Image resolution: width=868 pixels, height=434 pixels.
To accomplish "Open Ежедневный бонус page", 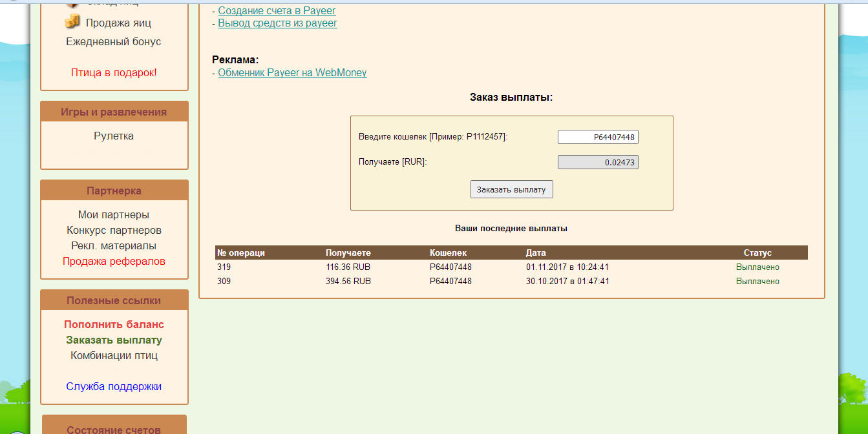I will point(114,41).
